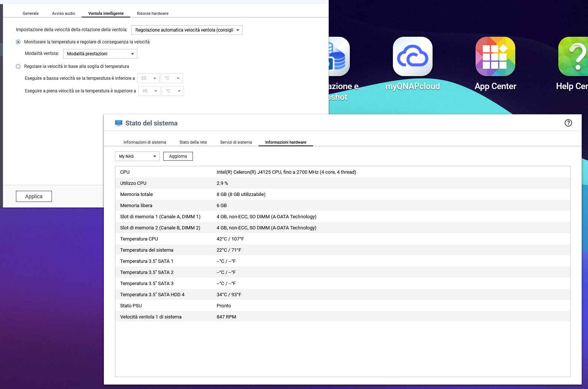
Task: Expand the low speed temperature 35 dropdown
Action: [148, 78]
